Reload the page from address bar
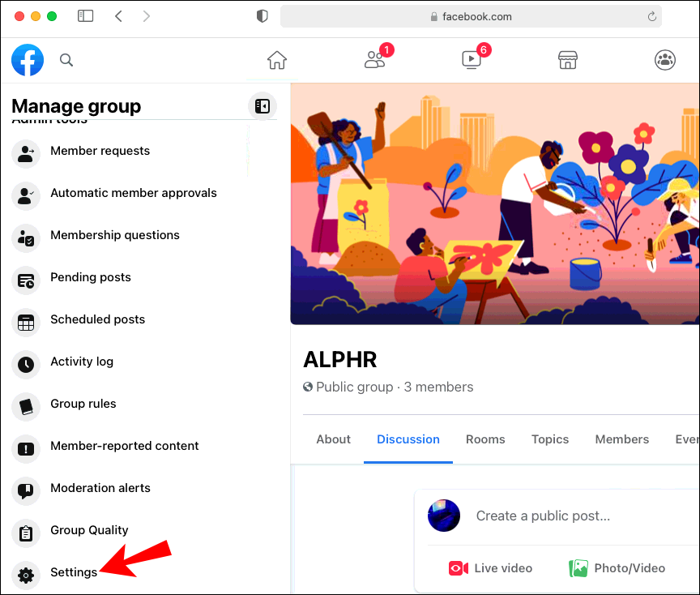700x595 pixels. 651,16
